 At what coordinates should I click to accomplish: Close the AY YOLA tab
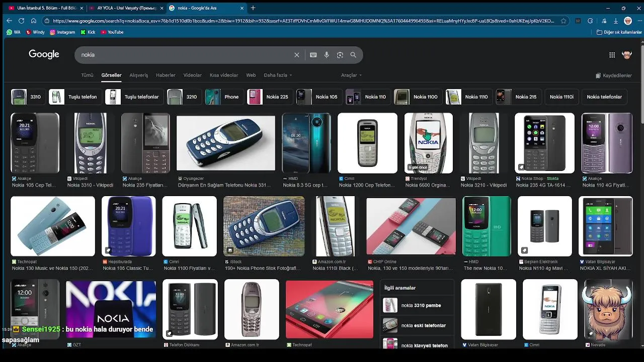(x=162, y=8)
